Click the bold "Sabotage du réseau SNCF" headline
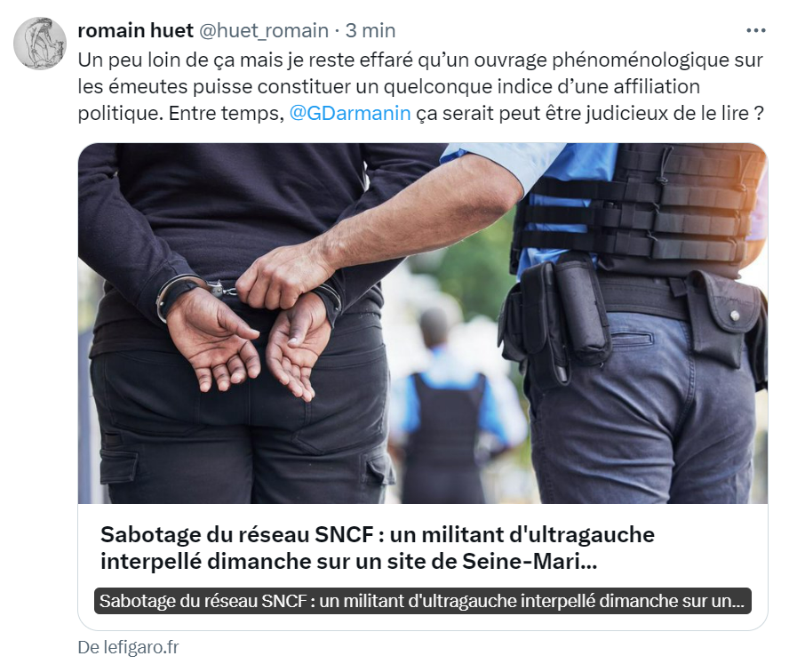Image resolution: width=789 pixels, height=672 pixels. point(378,548)
